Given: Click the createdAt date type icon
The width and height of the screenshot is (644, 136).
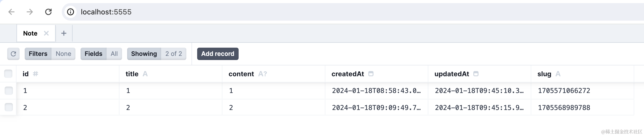Looking at the screenshot, I should [x=371, y=74].
